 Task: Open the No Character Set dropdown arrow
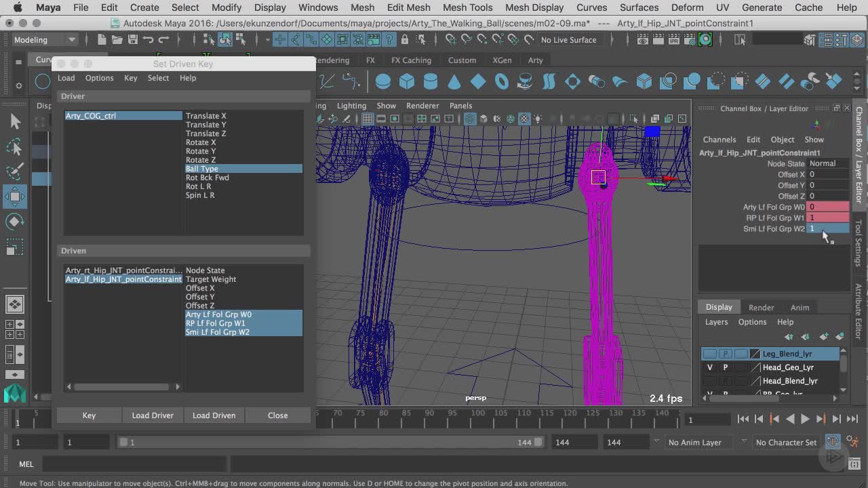pyautogui.click(x=744, y=441)
